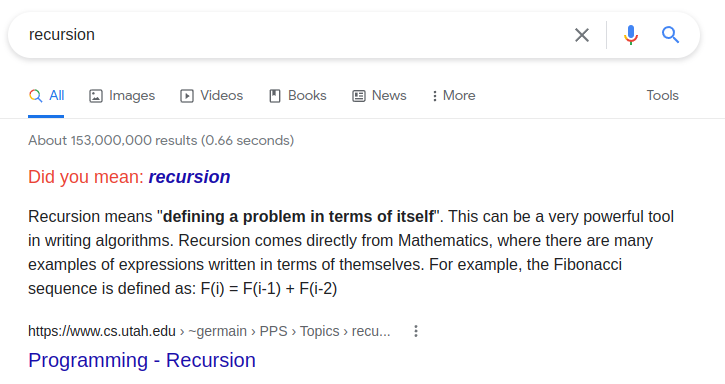Follow the 'Did you mean: recursion' link
The height and width of the screenshot is (384, 725).
pyautogui.click(x=189, y=177)
